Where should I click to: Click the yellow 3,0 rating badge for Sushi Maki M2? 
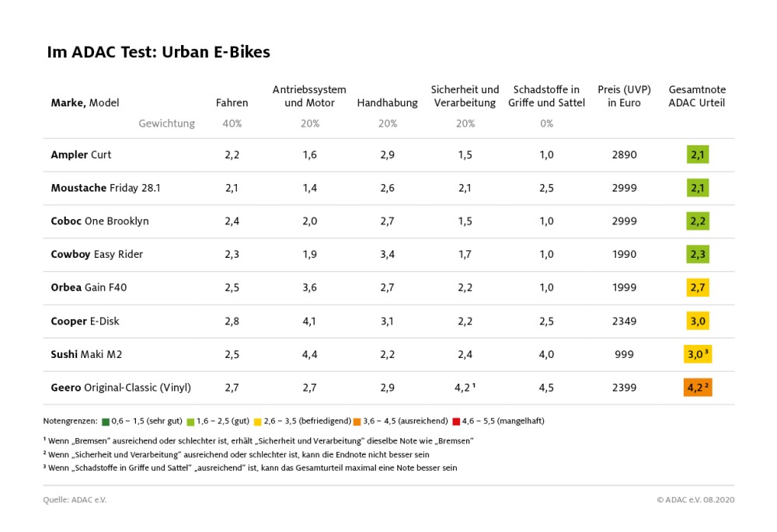[698, 354]
